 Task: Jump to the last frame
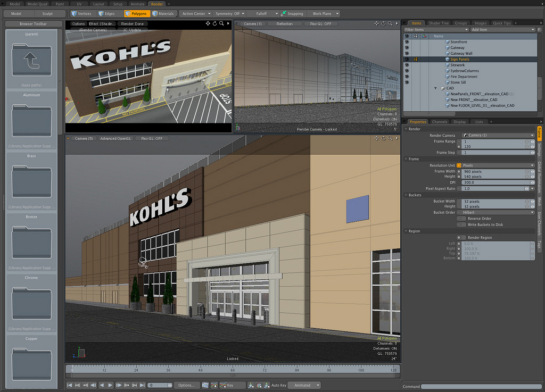[142, 385]
